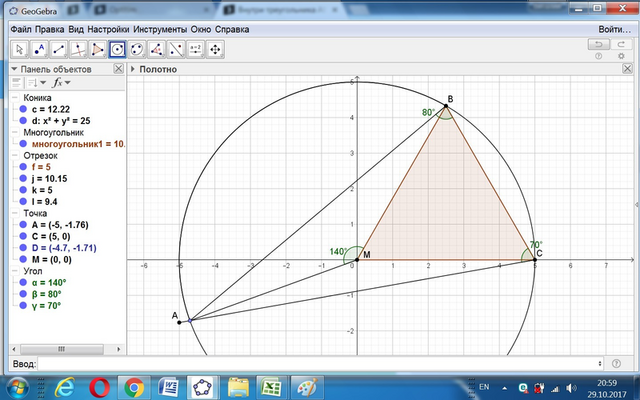
Task: Toggle visibility of segment f = 5
Action: (x=23, y=167)
